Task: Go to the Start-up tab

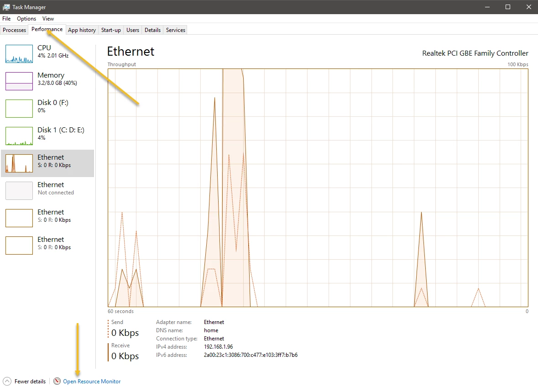Action: tap(111, 30)
